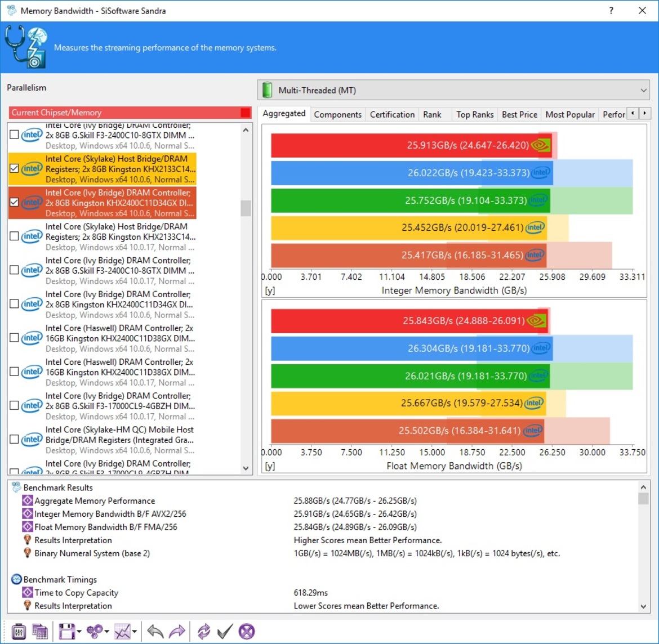Click the results panel scrollbar thumb

[643, 498]
